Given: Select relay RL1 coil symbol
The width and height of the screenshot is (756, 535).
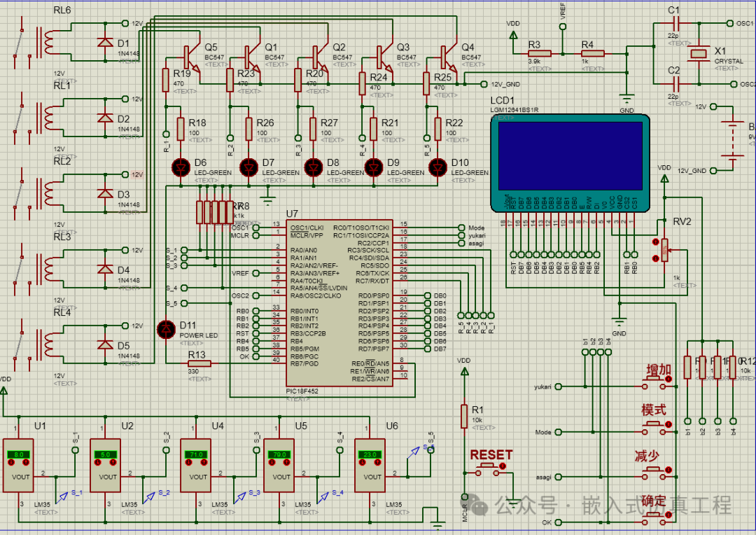Looking at the screenshot, I should coord(48,118).
